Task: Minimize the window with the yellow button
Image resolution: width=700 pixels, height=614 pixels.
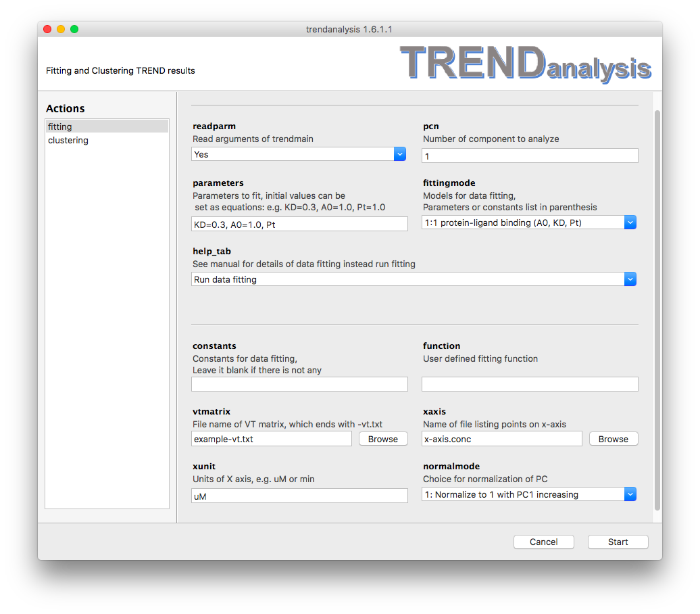Action: [x=61, y=29]
